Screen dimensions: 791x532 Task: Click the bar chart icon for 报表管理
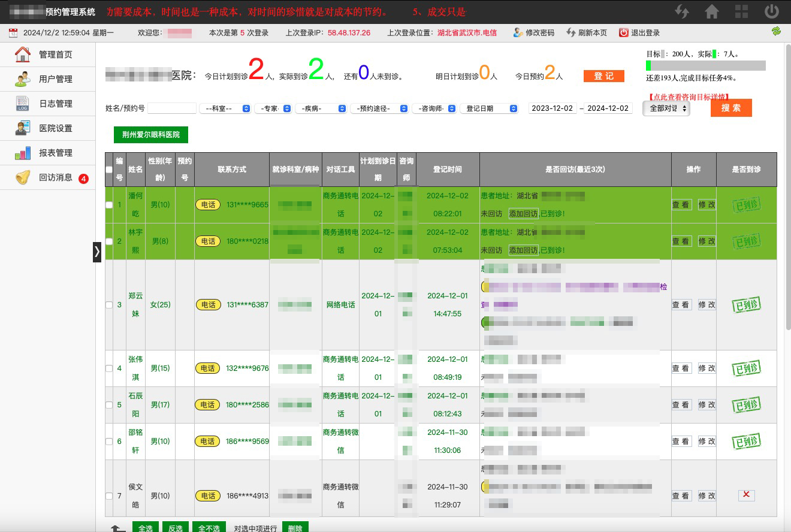tap(23, 153)
